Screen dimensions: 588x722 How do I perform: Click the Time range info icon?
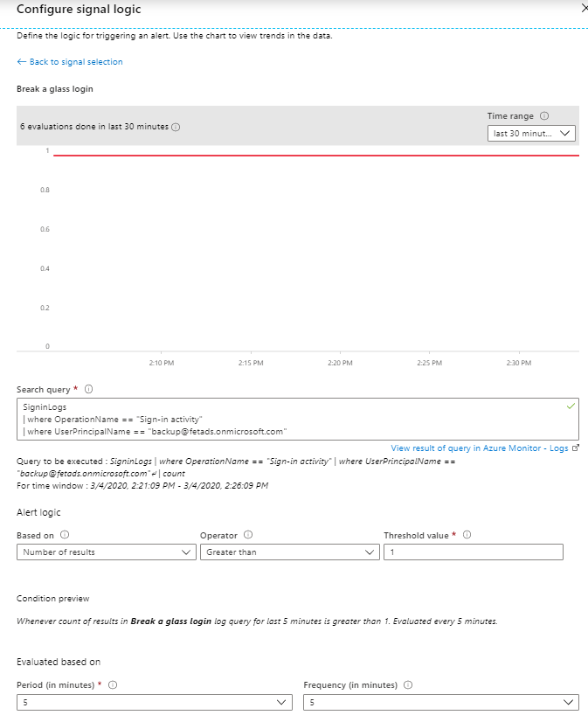click(x=544, y=116)
